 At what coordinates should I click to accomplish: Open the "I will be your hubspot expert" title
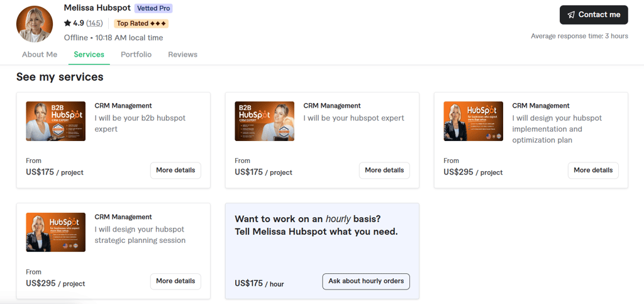click(x=353, y=118)
